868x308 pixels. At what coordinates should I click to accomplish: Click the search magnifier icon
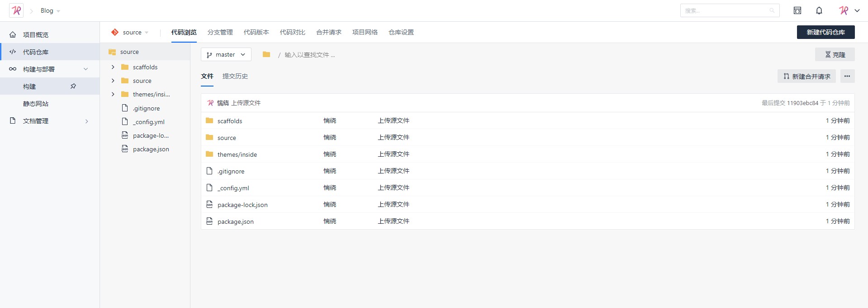point(772,10)
